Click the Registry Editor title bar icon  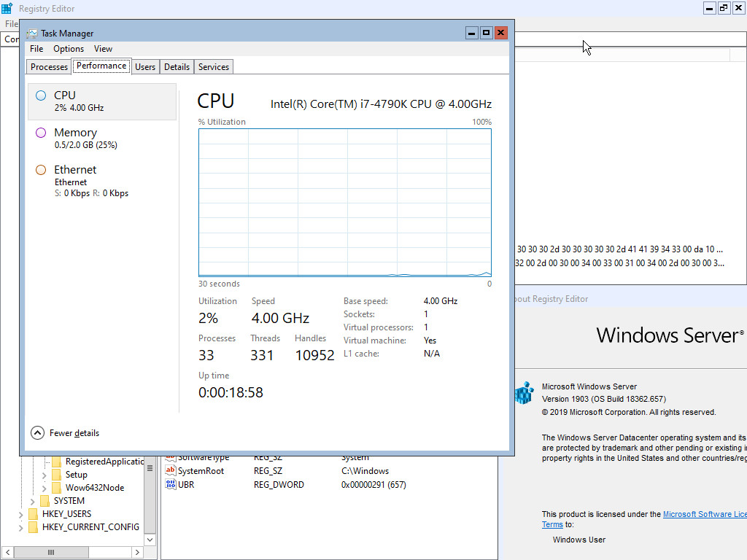7,8
